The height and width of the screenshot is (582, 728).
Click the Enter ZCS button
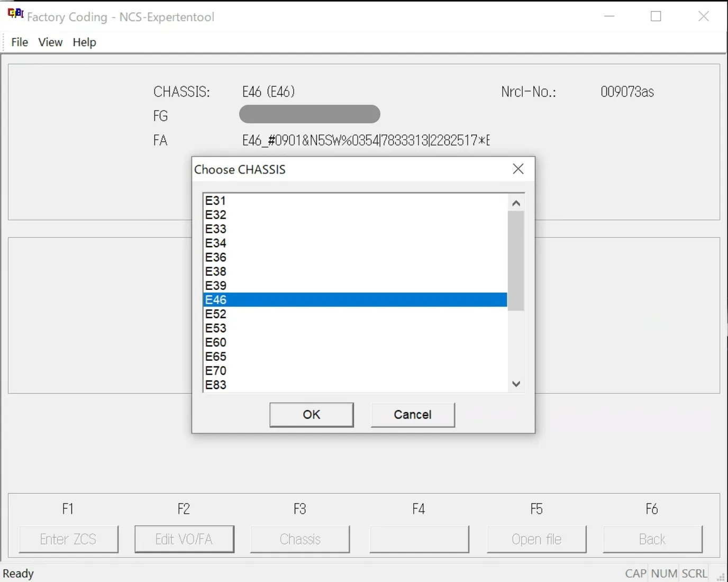[x=68, y=539]
